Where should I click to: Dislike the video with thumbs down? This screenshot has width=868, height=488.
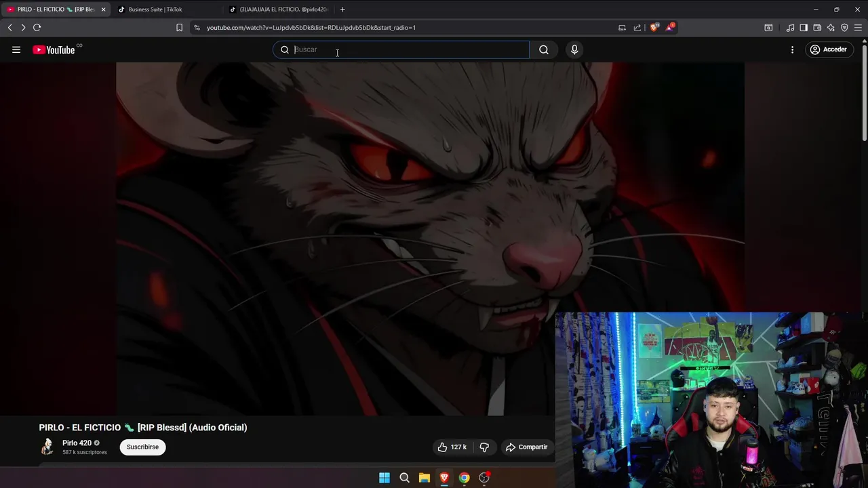coord(484,447)
